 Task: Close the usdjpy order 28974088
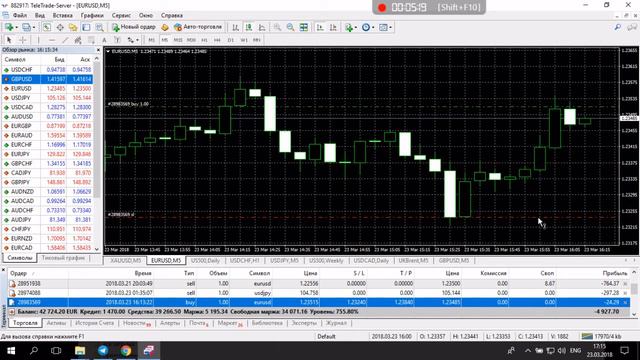pyautogui.click(x=625, y=293)
